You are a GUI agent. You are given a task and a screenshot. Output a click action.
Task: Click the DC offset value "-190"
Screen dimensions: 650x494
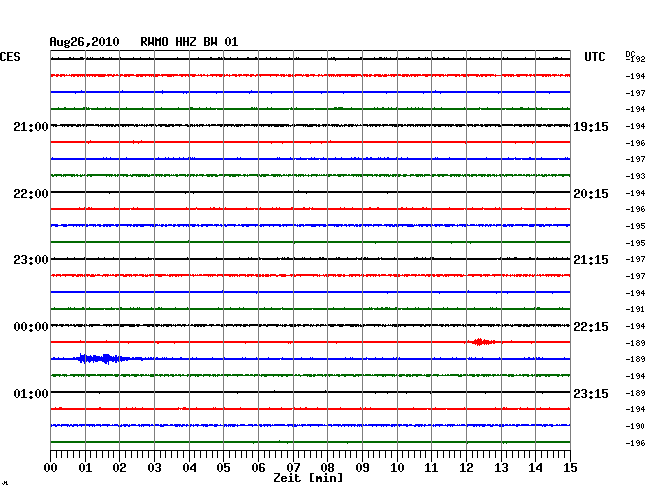tap(635, 426)
